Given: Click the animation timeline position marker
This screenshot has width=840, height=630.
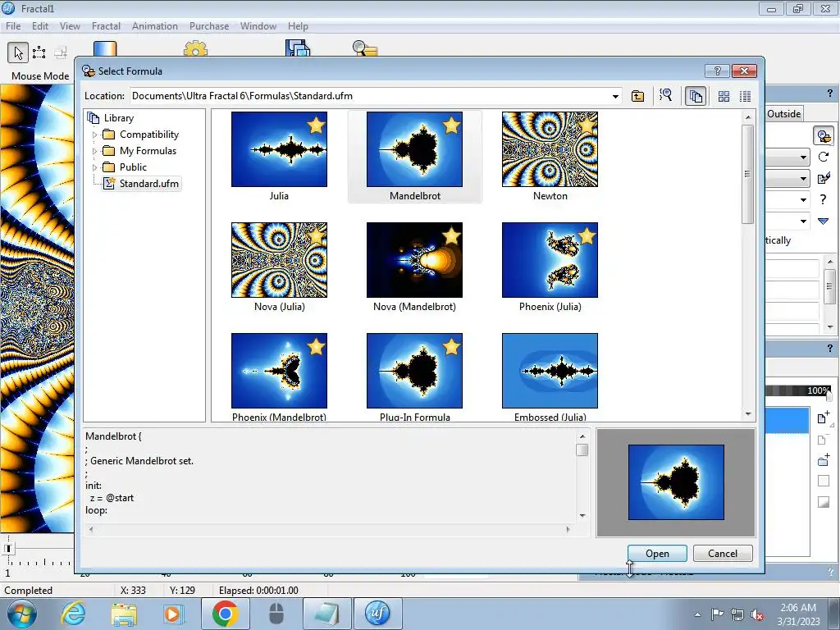Looking at the screenshot, I should 8,549.
